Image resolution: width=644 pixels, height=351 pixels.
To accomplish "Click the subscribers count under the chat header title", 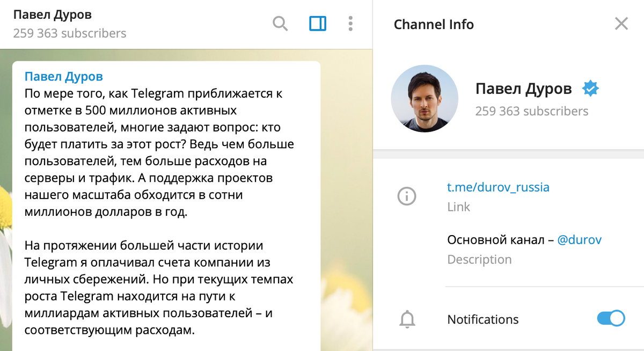I will pyautogui.click(x=70, y=33).
